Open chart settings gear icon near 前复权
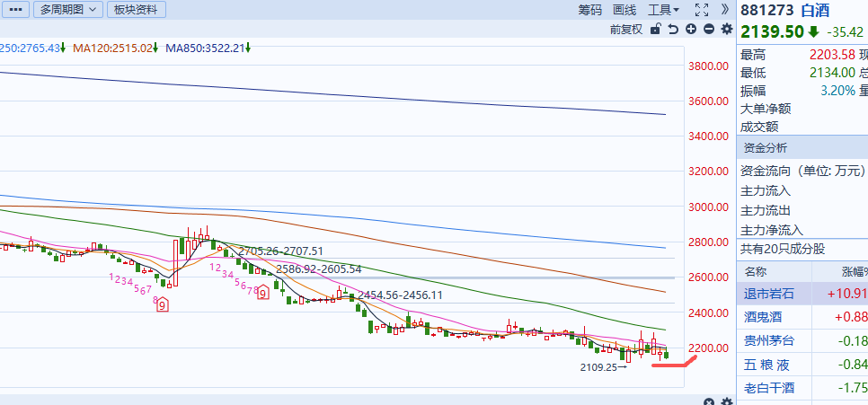Screen dimensions: 868x405 click(x=727, y=30)
